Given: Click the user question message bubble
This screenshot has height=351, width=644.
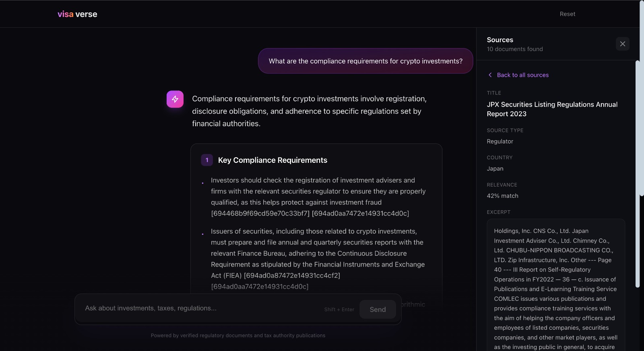Looking at the screenshot, I should point(365,61).
